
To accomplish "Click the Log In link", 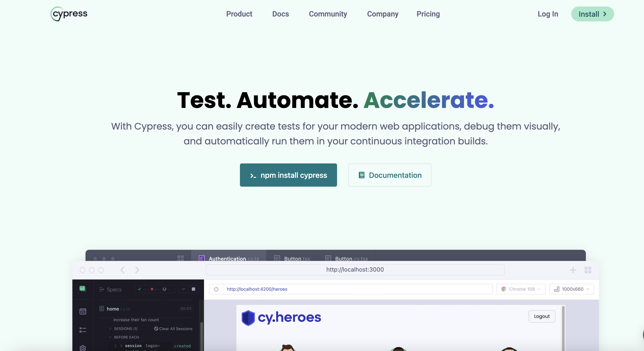I will (x=548, y=14).
